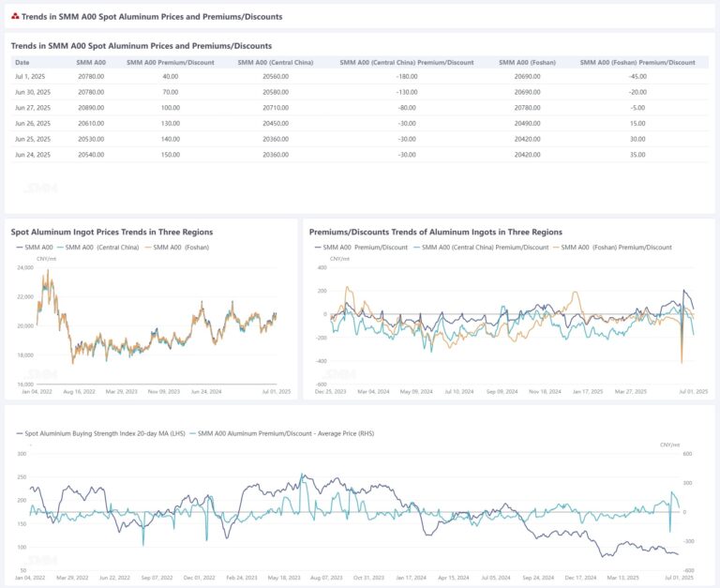Toggle Foshan Premium/Discount legend series
This screenshot has height=588, width=720.
[612, 248]
